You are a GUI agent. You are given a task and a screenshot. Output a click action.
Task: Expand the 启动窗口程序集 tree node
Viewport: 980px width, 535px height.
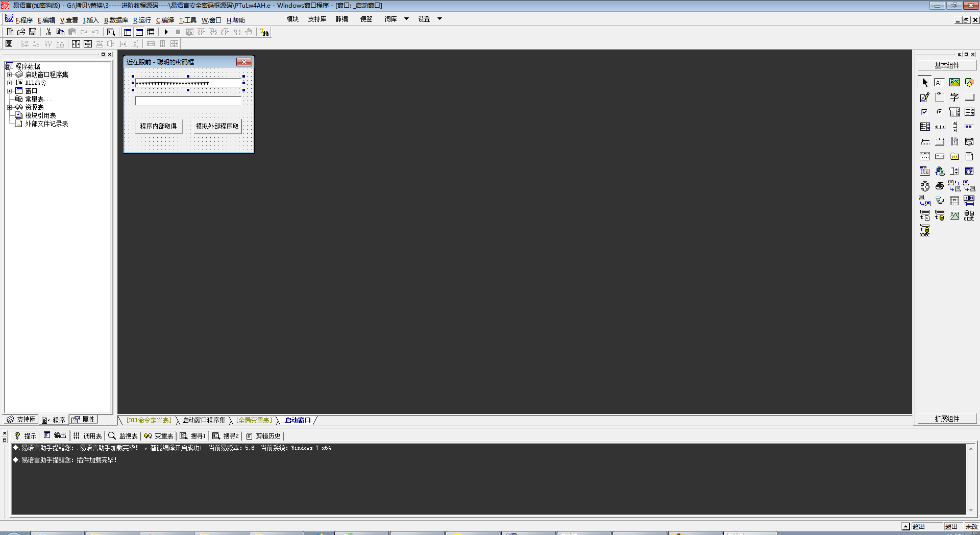[9, 75]
